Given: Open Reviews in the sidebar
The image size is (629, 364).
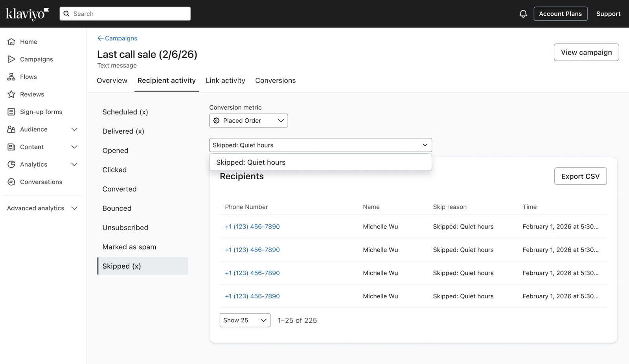Looking at the screenshot, I should point(32,94).
